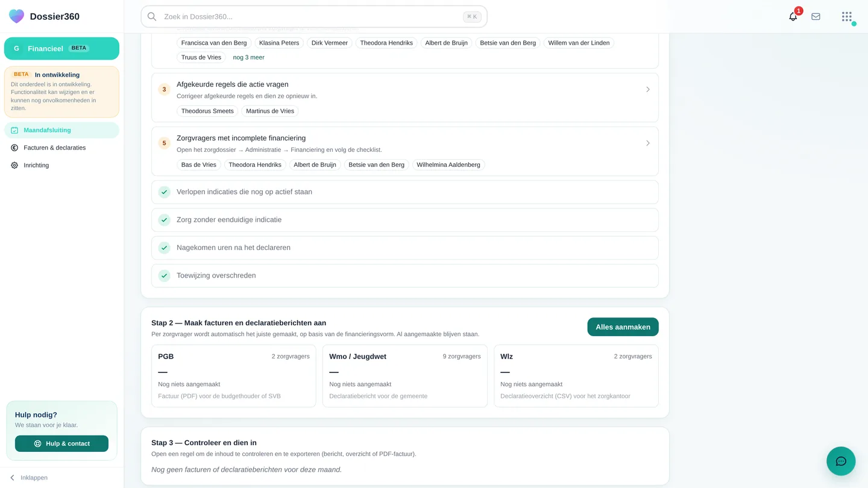
Task: Select the Wilhelmina Aaldenberg chip
Action: 448,165
